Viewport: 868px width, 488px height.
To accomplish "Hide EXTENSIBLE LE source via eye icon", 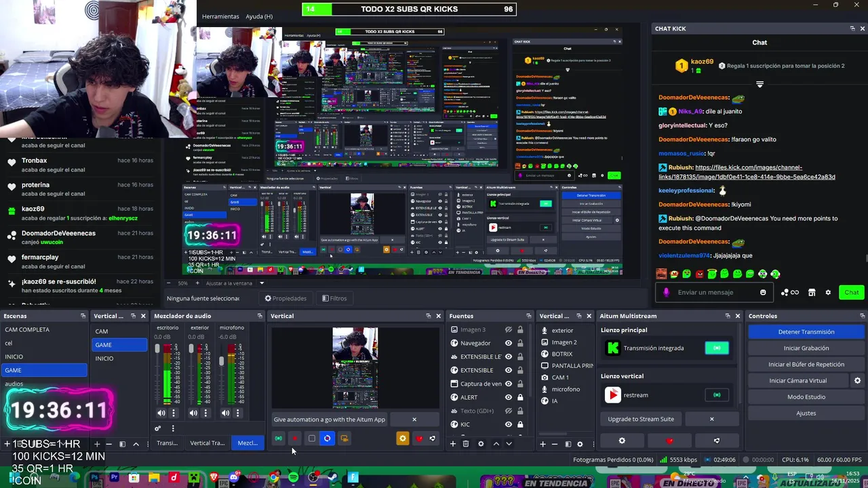I will (509, 357).
